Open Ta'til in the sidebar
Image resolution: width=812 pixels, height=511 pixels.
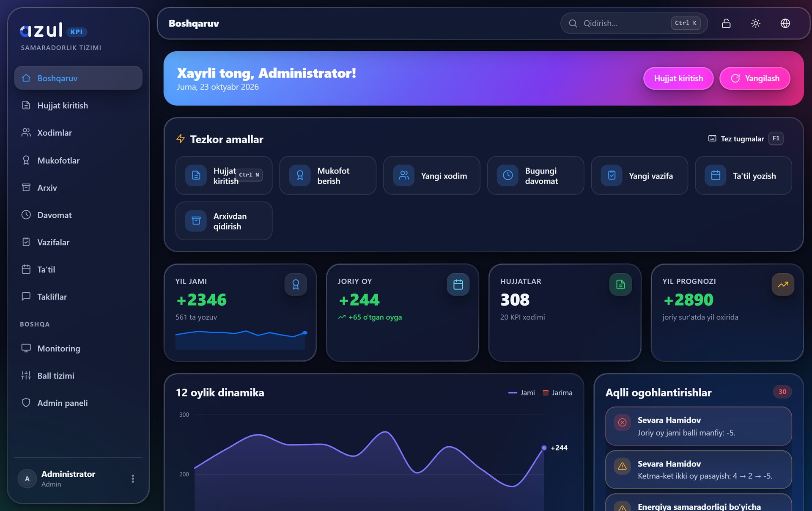[x=78, y=269]
